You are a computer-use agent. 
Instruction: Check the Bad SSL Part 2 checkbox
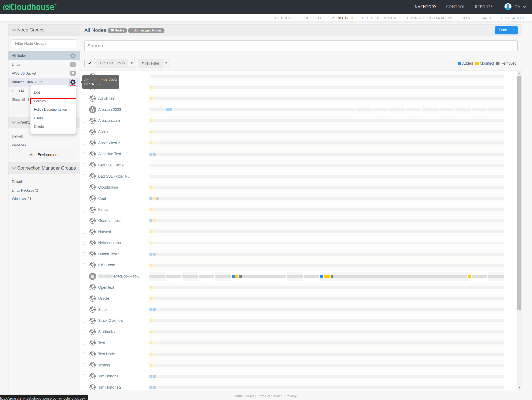pos(84,165)
